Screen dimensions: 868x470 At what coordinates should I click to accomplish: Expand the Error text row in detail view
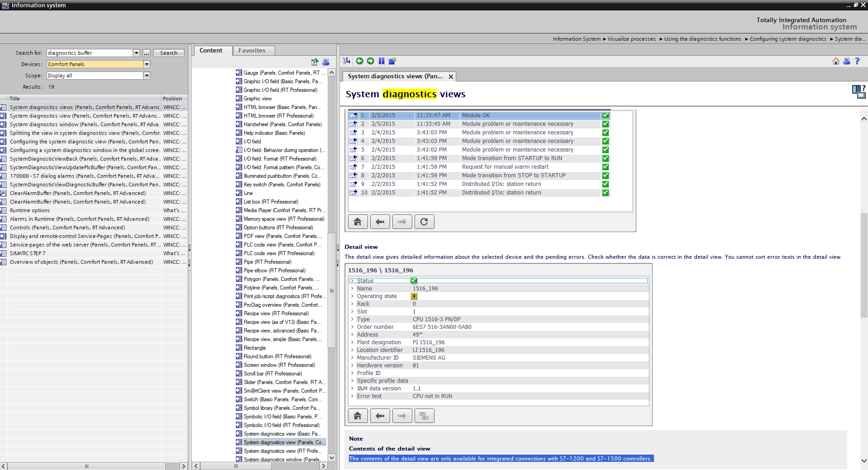(352, 396)
